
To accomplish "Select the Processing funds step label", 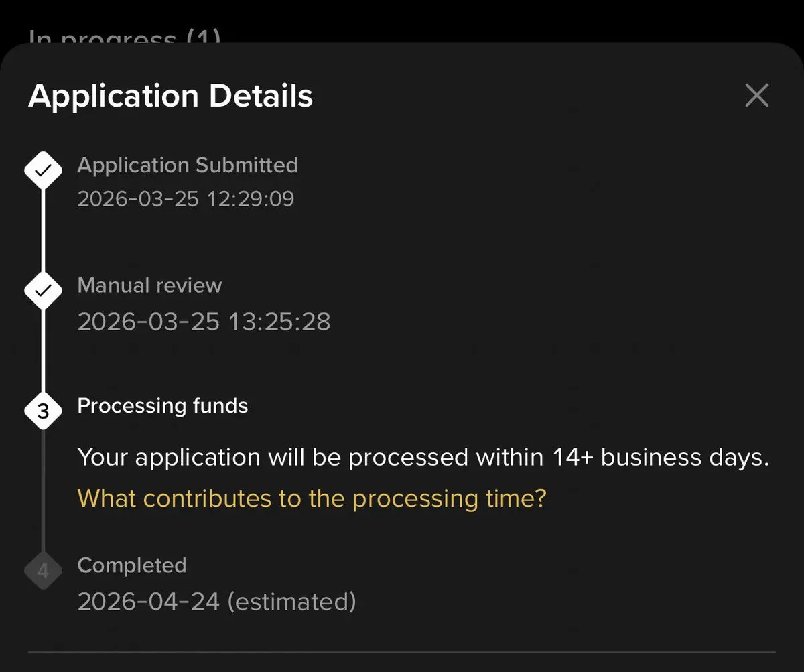I will [x=163, y=405].
